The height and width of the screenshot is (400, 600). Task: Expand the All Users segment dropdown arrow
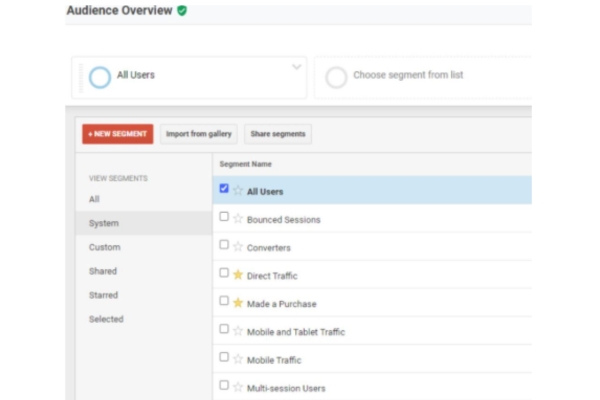point(296,68)
